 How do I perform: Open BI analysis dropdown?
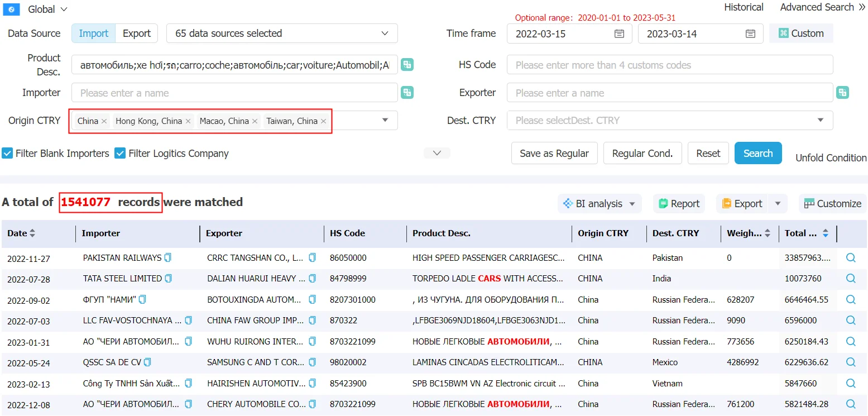tap(600, 204)
